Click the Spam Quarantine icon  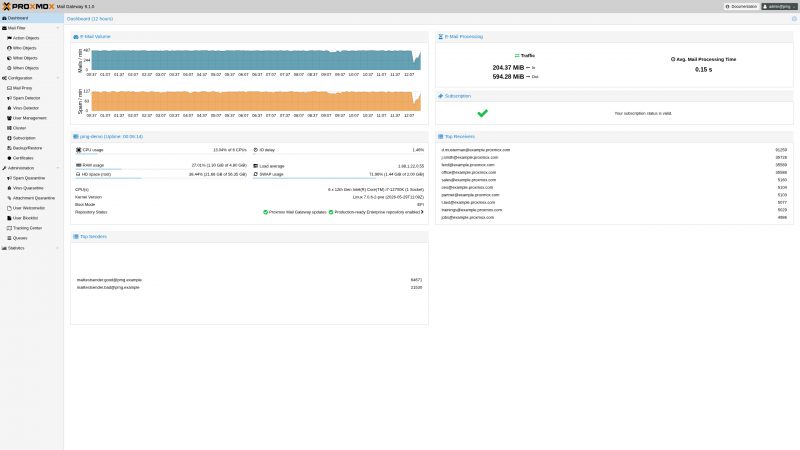coord(9,178)
